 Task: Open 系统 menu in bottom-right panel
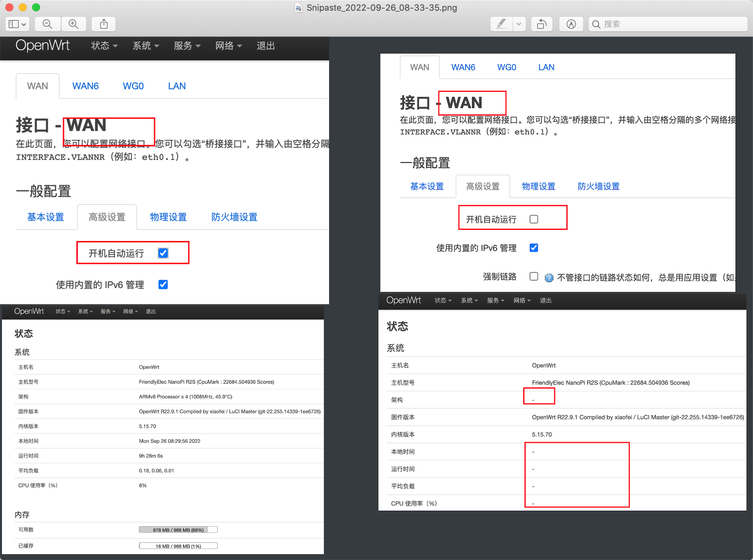(x=469, y=300)
